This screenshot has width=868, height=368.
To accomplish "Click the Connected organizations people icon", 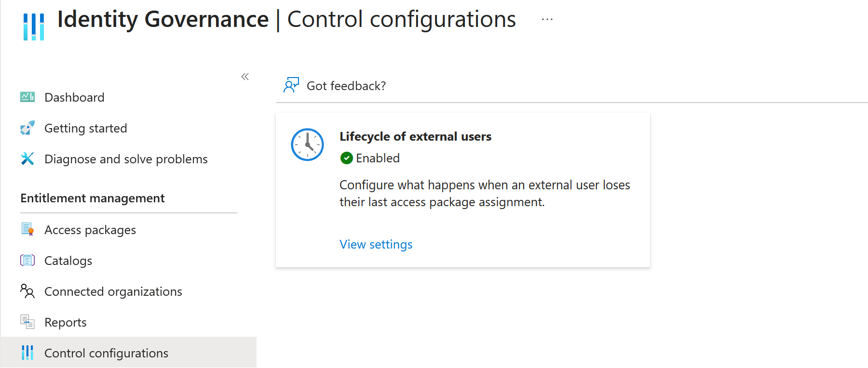I will [27, 291].
